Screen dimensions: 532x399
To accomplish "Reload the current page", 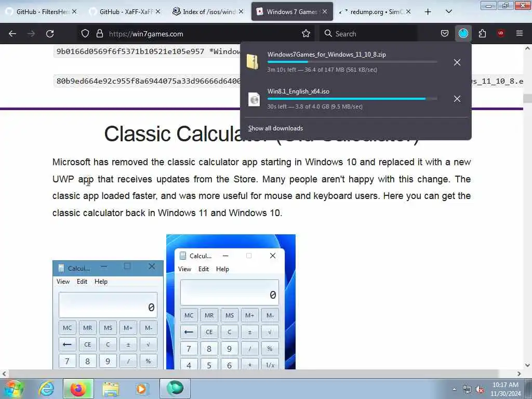I will click(x=50, y=34).
